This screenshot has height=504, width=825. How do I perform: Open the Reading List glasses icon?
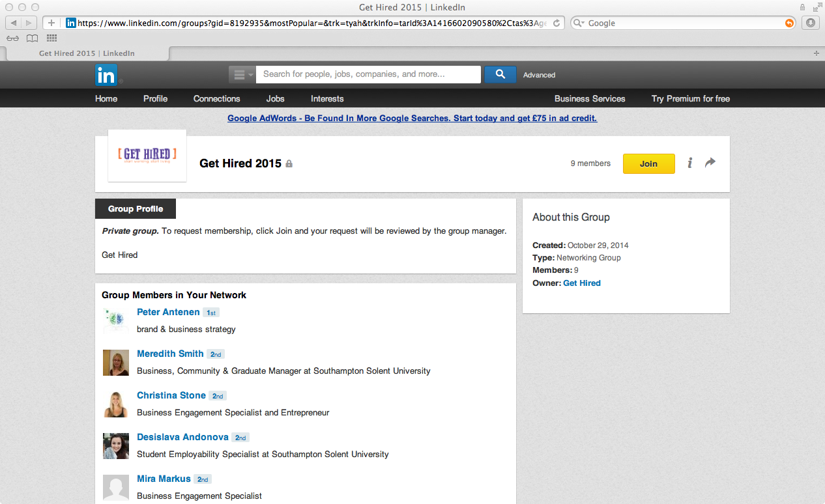pyautogui.click(x=13, y=38)
